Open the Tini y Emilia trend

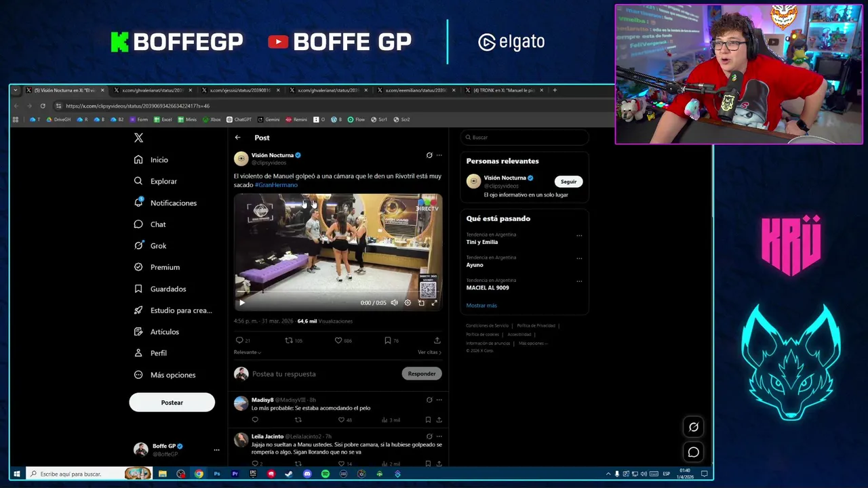pos(482,242)
